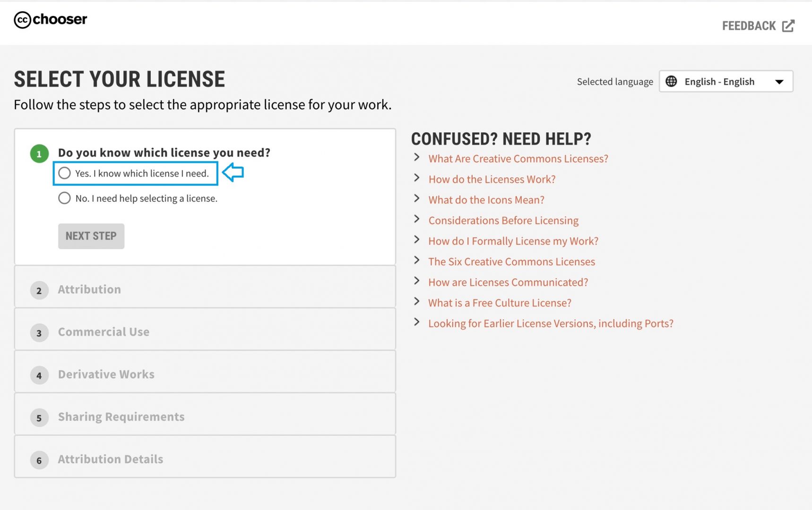
Task: Click the chevron beside 'The Six Creative Commons Licenses'
Action: point(416,260)
